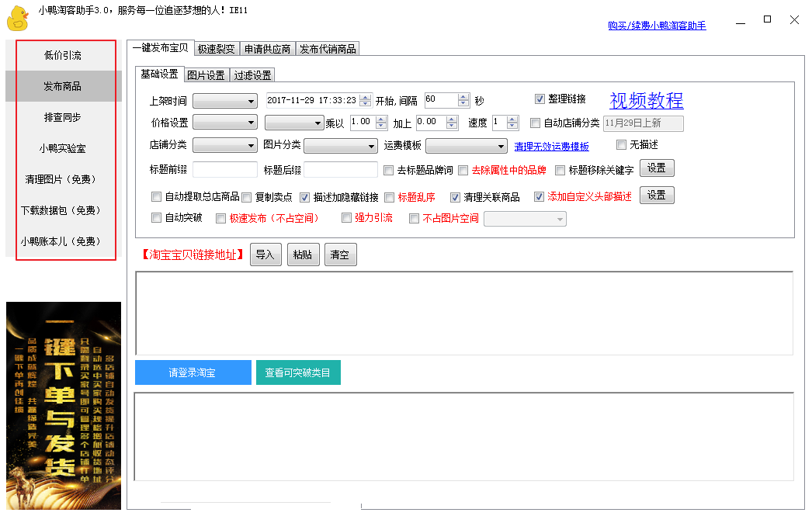This screenshot has width=812, height=516.
Task: Check the 强力引流 option
Action: (346, 217)
